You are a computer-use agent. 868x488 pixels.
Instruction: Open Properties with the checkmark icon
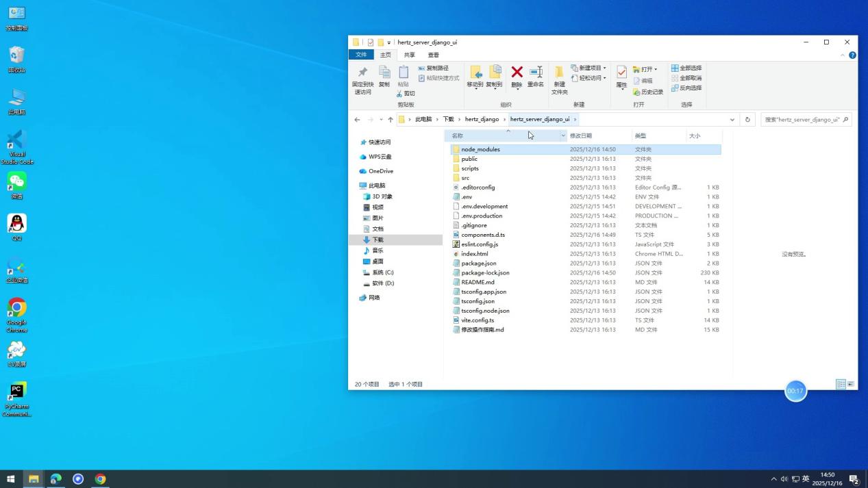[621, 73]
